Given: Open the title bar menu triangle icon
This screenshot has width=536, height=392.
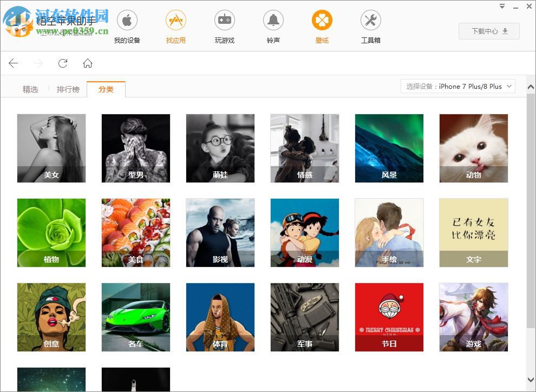Looking at the screenshot, I should (502, 6).
